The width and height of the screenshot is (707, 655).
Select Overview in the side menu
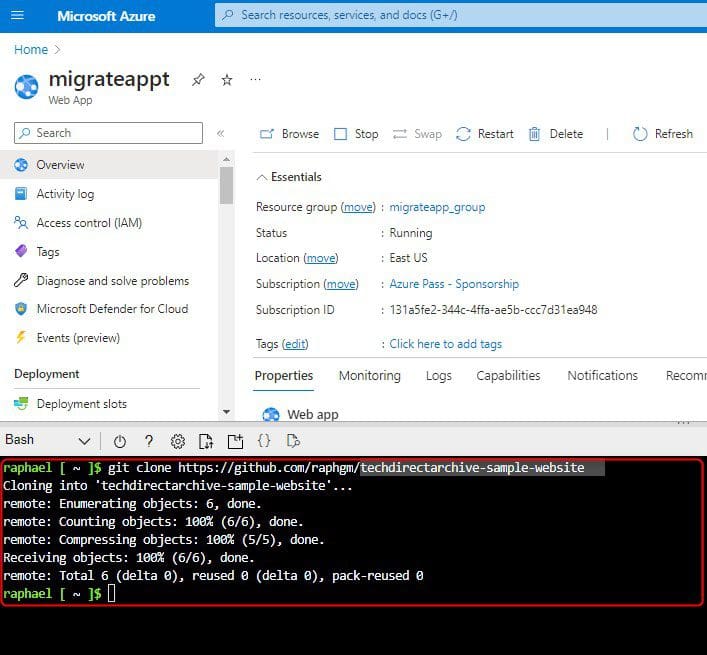pyautogui.click(x=109, y=165)
